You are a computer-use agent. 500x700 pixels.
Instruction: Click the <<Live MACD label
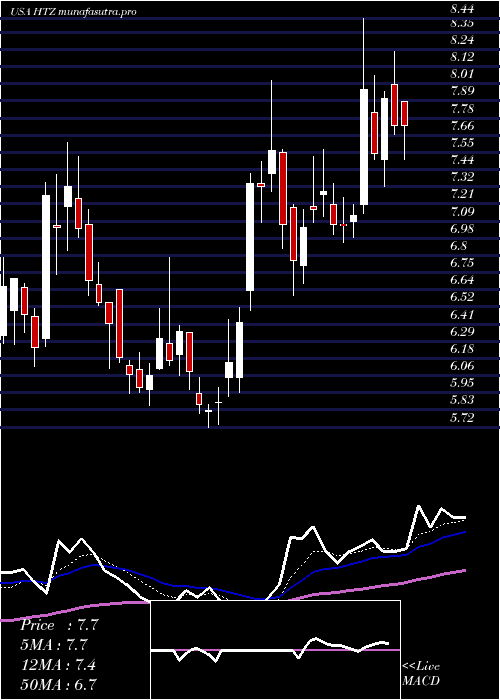(x=421, y=674)
